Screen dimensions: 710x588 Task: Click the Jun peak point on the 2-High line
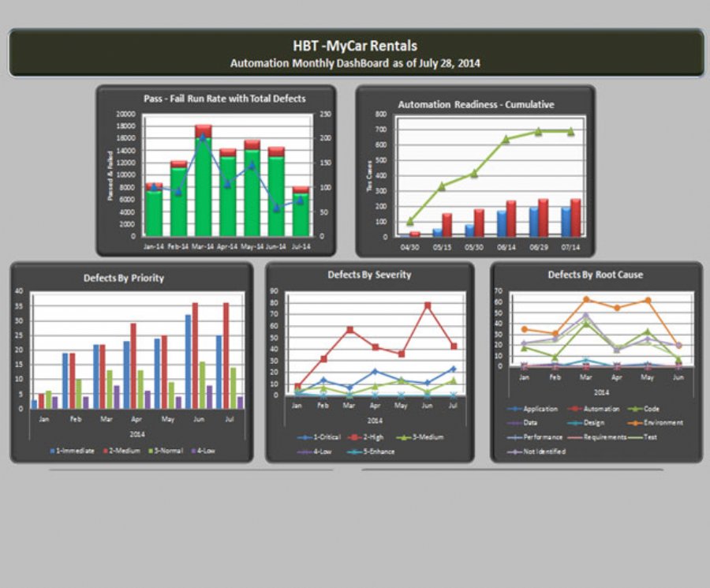[x=428, y=305]
